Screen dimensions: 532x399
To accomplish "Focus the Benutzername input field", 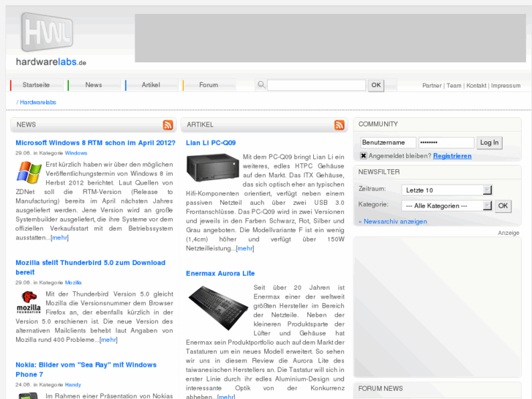I will coord(388,143).
